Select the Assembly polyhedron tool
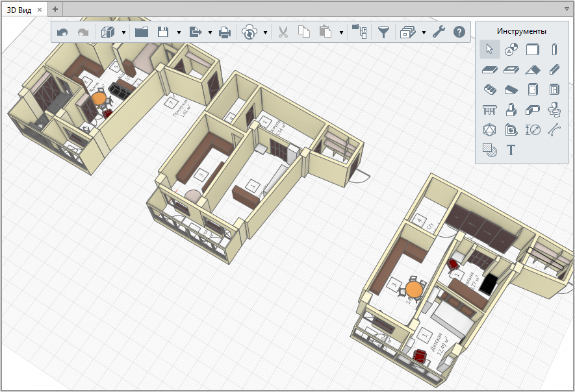This screenshot has width=575, height=392. point(489,130)
